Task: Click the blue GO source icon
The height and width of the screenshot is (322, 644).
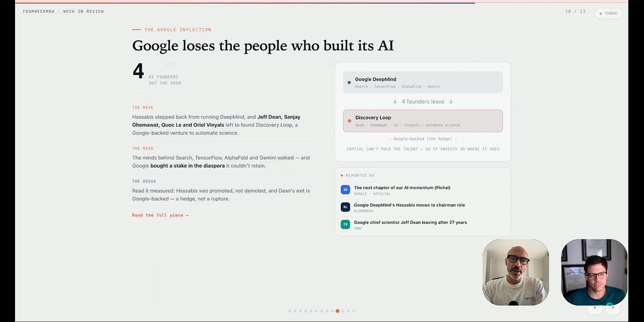Action: pos(346,189)
